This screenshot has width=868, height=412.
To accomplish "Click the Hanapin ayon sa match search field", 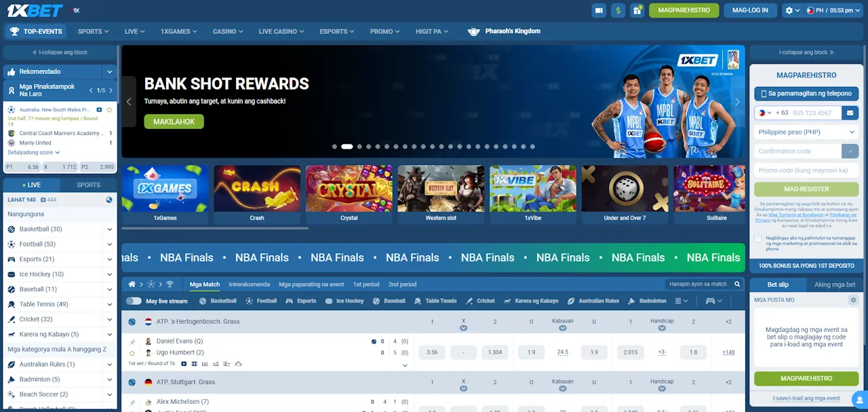I will point(705,284).
